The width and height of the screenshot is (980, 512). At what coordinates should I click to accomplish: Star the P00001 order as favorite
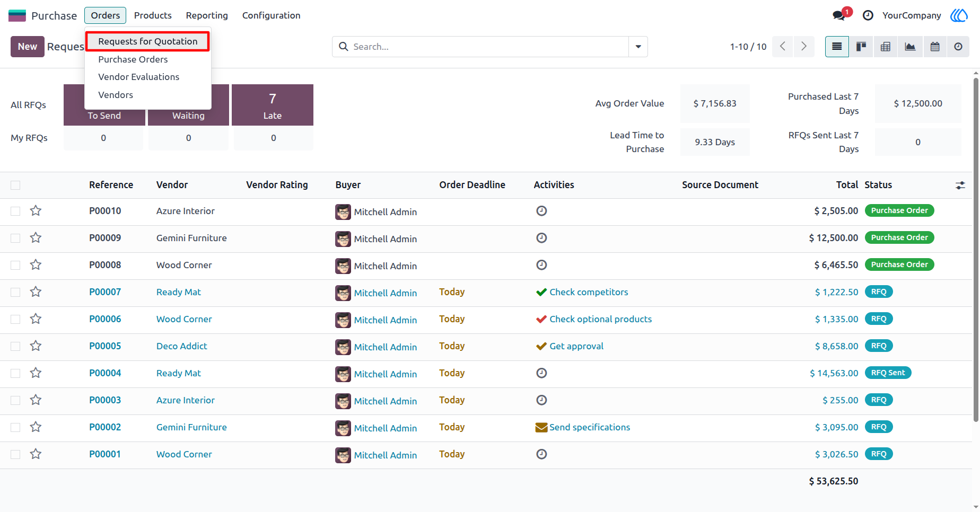tap(36, 454)
